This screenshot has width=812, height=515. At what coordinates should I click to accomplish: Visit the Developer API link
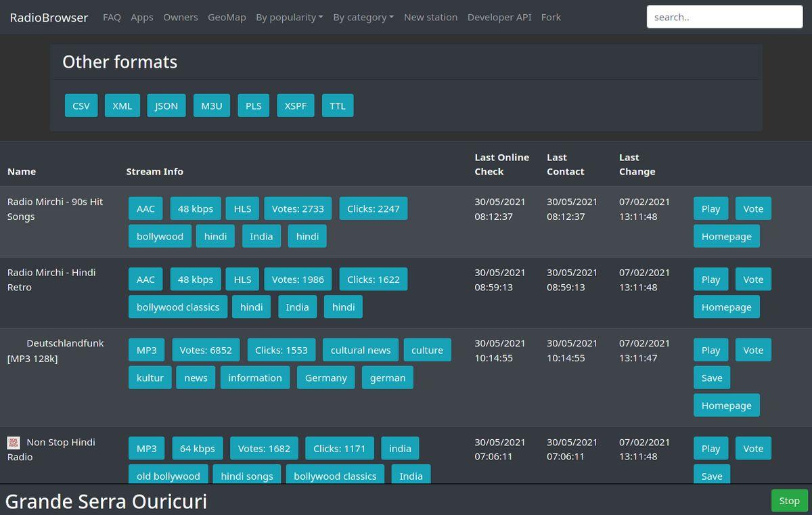coord(499,18)
